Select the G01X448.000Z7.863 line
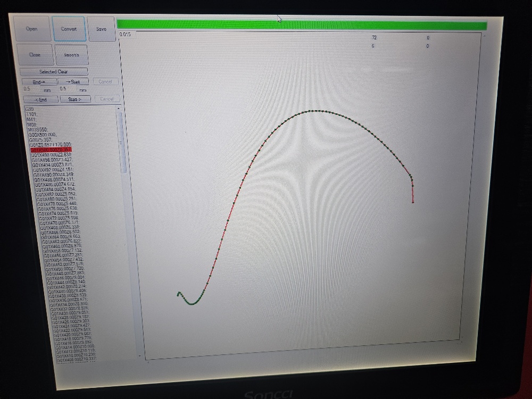Screen dimensions: 532x399 [65, 273]
